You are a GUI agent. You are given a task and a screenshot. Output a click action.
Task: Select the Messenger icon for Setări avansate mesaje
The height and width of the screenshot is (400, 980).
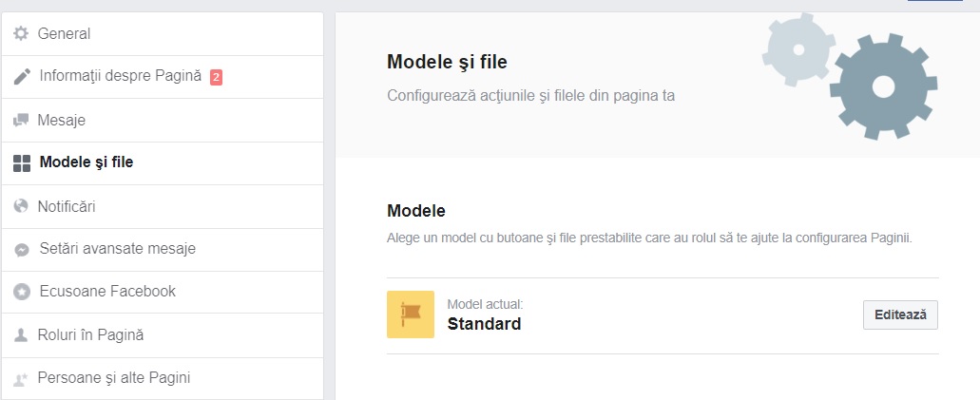pyautogui.click(x=22, y=249)
